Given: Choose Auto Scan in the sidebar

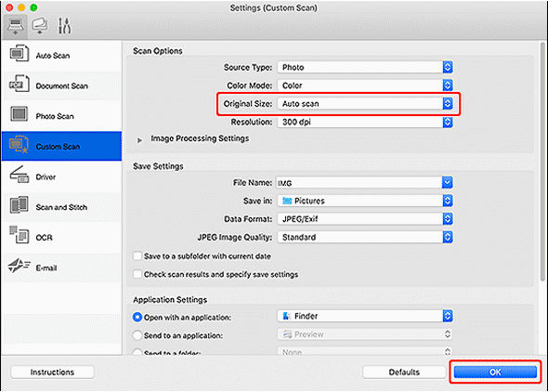Looking at the screenshot, I should 61,56.
